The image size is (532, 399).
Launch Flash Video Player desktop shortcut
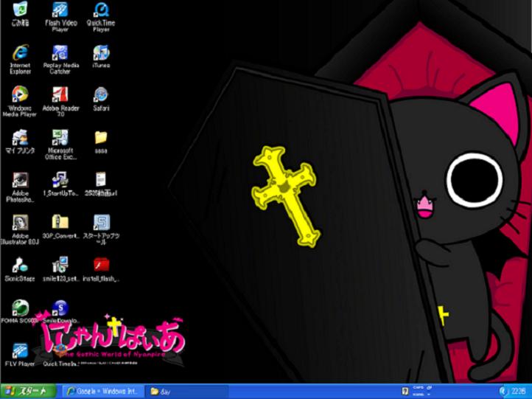click(x=60, y=16)
